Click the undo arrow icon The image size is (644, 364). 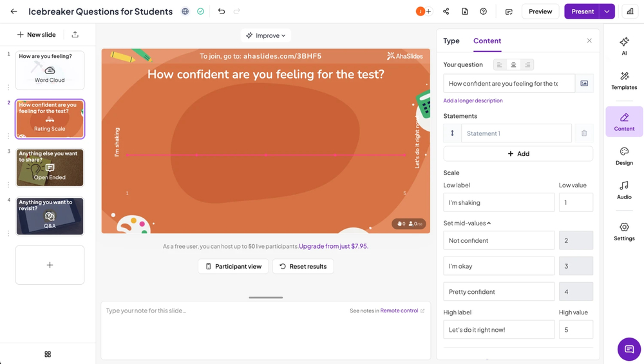pos(222,12)
